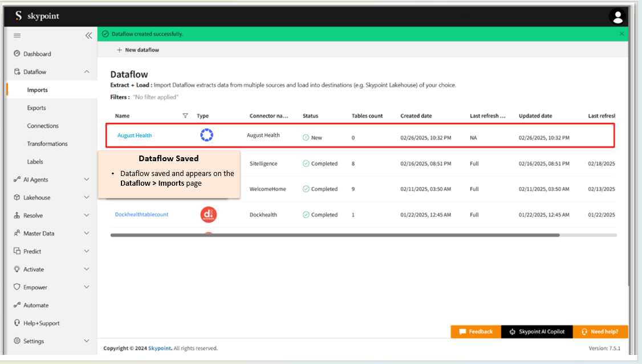
Task: Click 'Version: 7.5.1' footer text
Action: click(x=604, y=349)
